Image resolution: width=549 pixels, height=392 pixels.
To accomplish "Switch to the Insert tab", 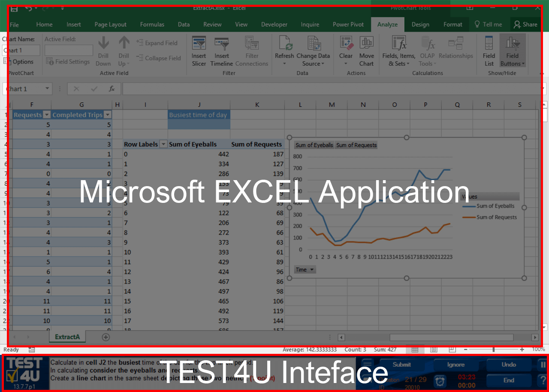I will coord(74,24).
